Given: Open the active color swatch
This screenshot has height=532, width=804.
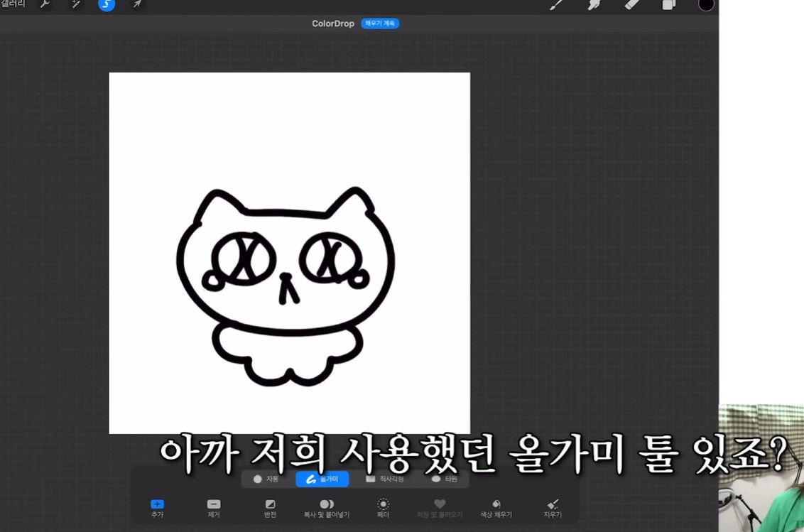Looking at the screenshot, I should [706, 5].
